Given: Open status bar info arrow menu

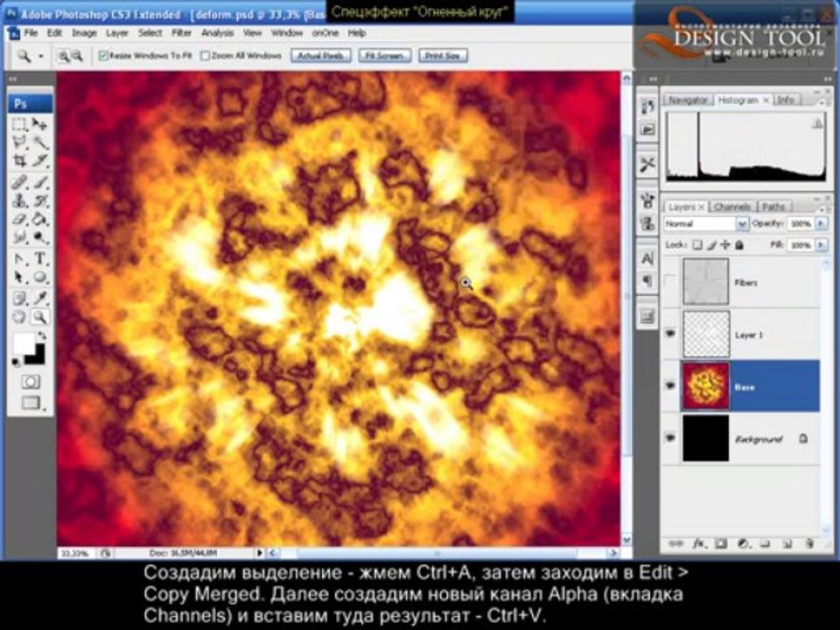Looking at the screenshot, I should tap(260, 552).
